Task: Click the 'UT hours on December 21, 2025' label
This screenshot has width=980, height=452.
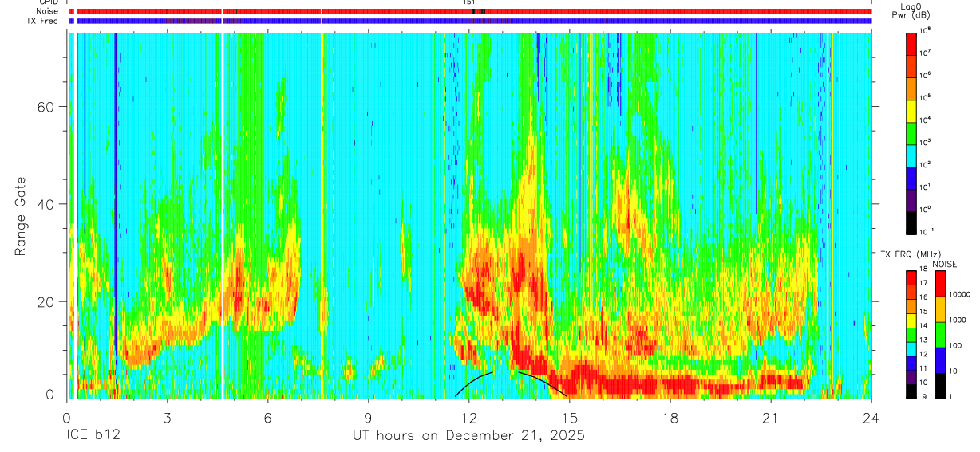Action: [x=468, y=435]
